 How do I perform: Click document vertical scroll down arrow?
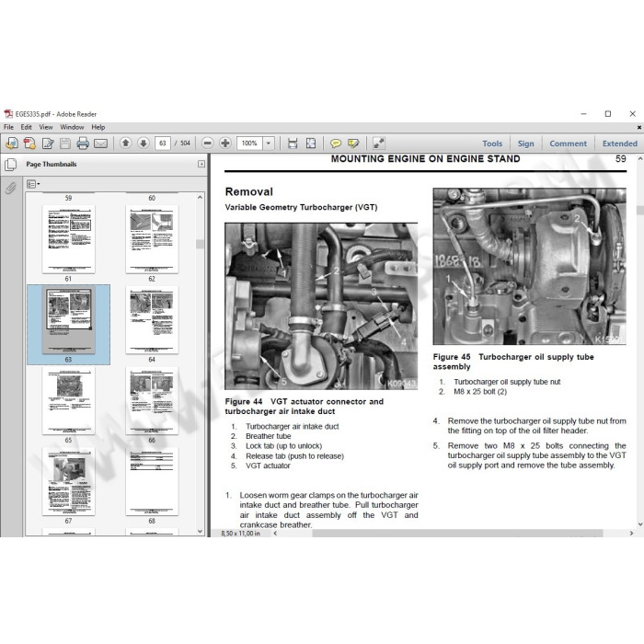(640, 524)
